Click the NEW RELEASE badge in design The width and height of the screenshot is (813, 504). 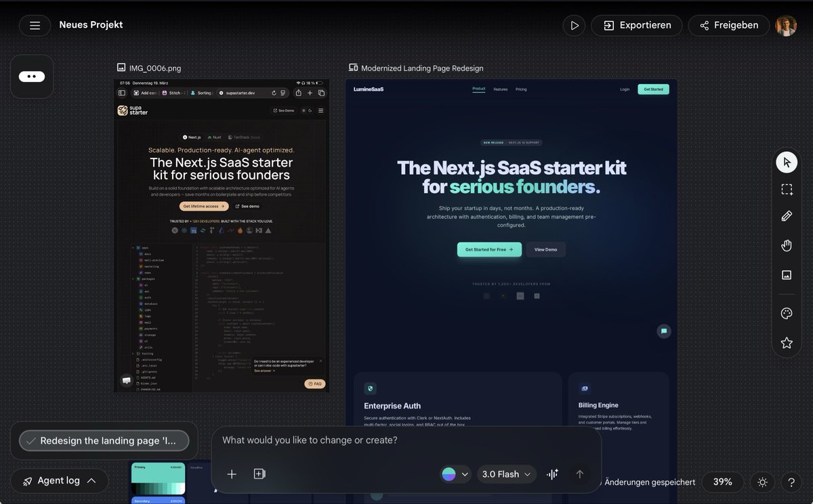pos(512,143)
